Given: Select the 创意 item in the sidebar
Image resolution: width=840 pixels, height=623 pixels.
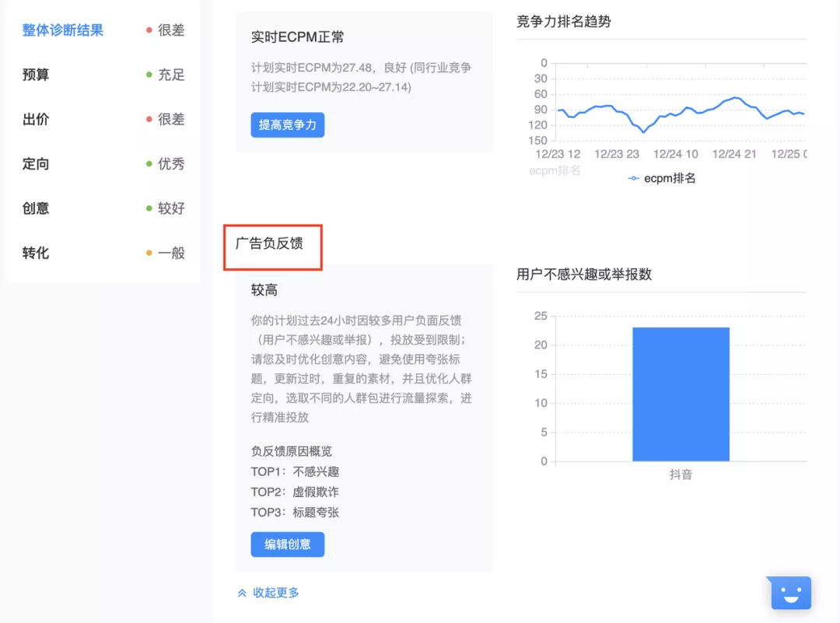Looking at the screenshot, I should (x=35, y=208).
